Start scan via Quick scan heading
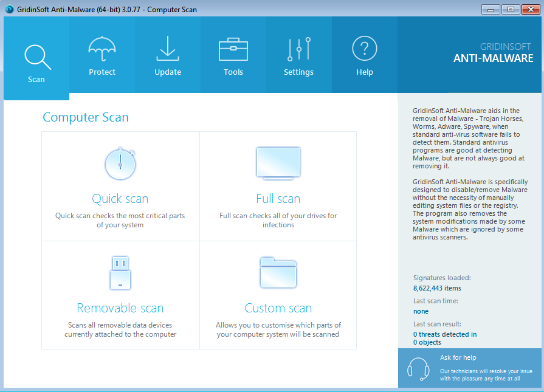The image size is (544, 392). coord(120,199)
